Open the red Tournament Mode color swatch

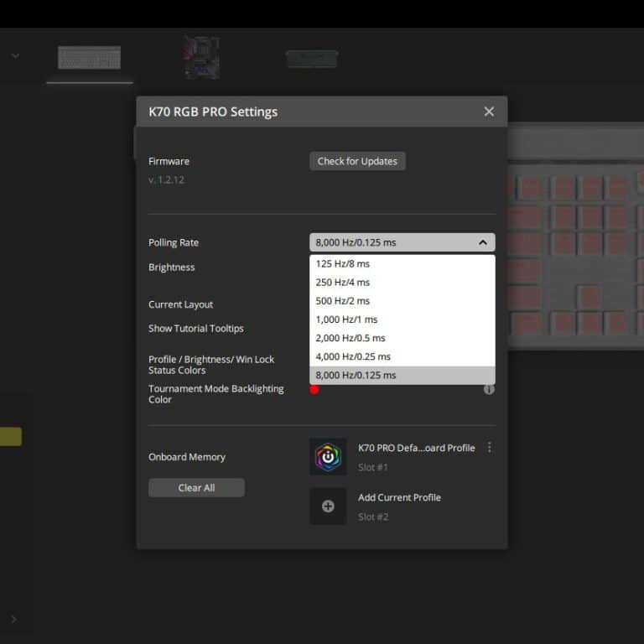point(314,389)
